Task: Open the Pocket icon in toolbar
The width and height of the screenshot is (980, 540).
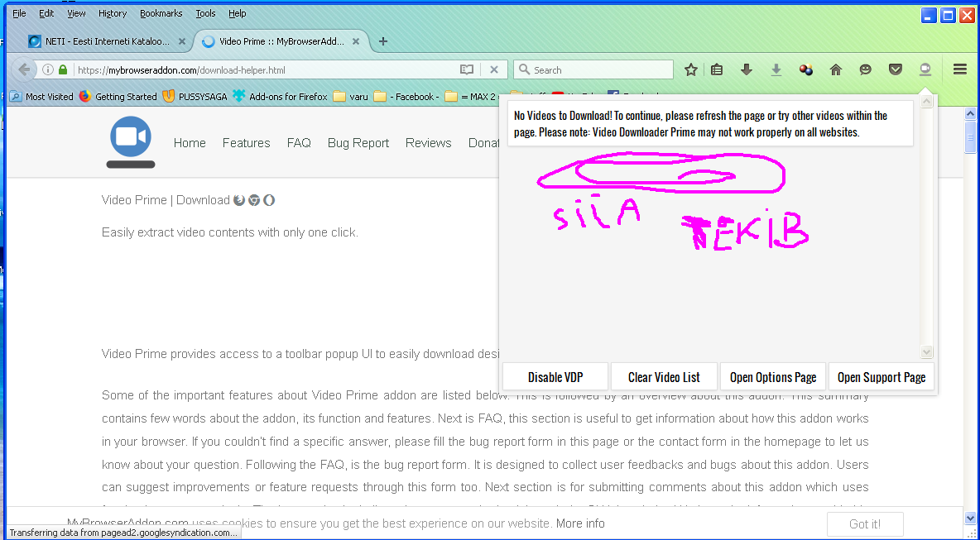Action: (896, 70)
